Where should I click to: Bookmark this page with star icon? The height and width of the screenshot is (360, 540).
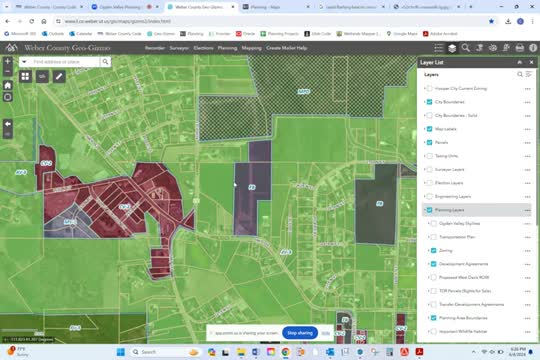(491, 21)
